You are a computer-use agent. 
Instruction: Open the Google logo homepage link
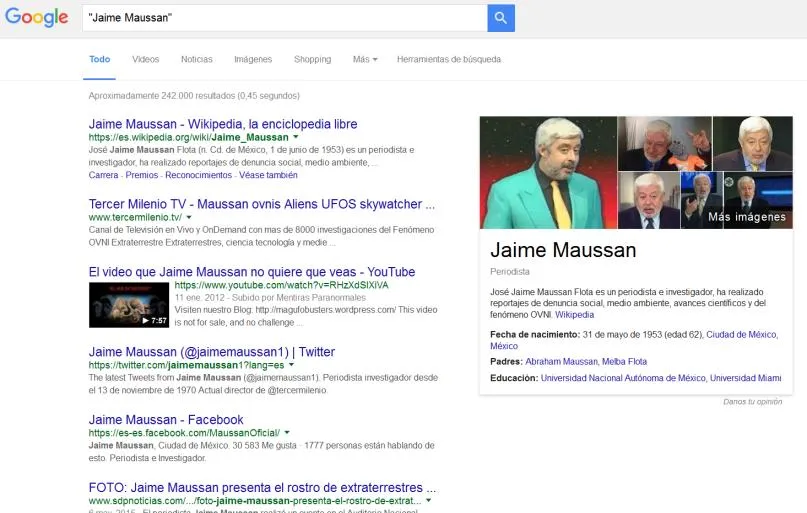click(37, 17)
